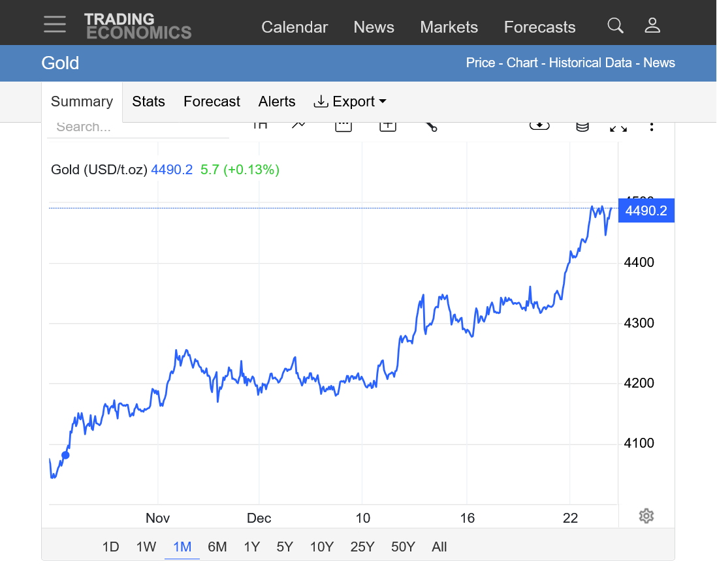Open the hamburger navigation menu
Image resolution: width=717 pixels, height=588 pixels.
[55, 25]
